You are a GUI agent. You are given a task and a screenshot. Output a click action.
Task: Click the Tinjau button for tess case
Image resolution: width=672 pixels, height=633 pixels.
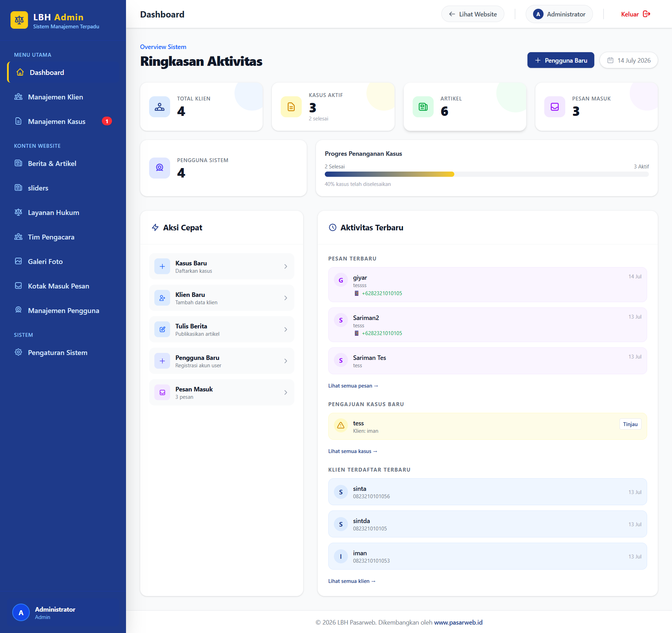630,424
